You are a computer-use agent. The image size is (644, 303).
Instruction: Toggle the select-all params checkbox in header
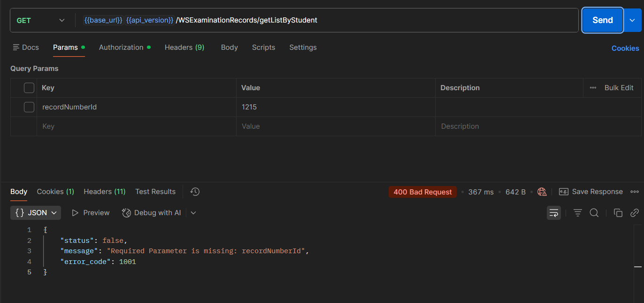pos(29,88)
